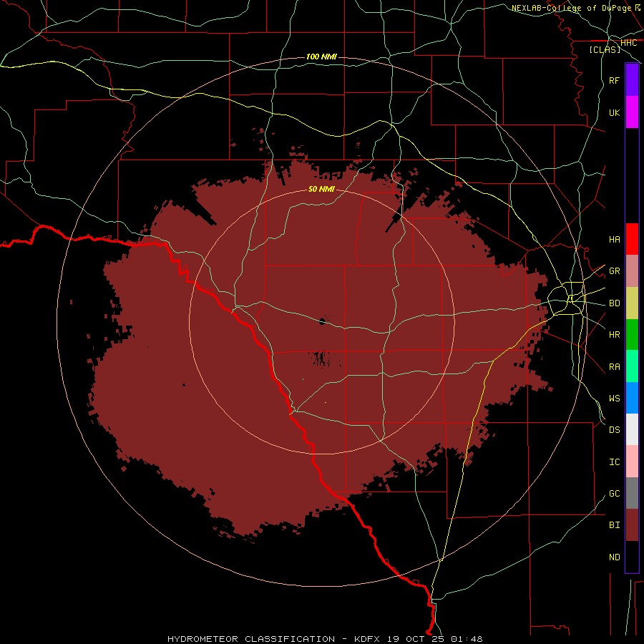Image resolution: width=644 pixels, height=644 pixels.
Task: Click the 50 NMI range ring label
Action: coord(321,189)
